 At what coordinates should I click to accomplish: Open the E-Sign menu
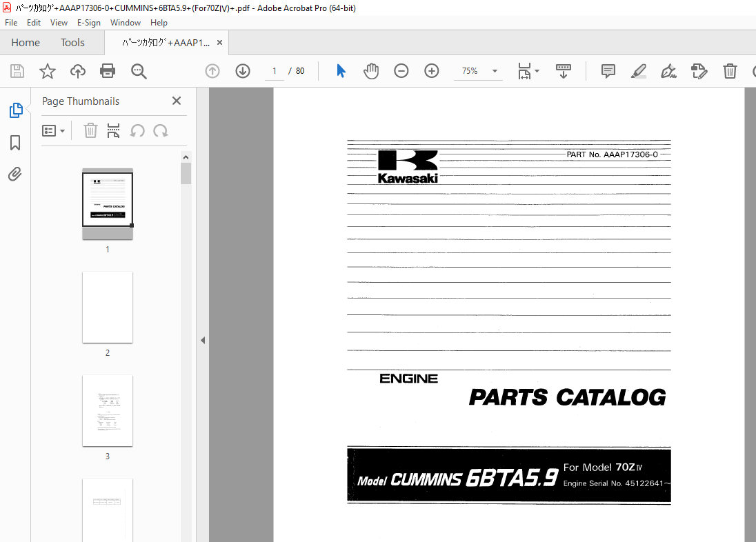point(89,23)
